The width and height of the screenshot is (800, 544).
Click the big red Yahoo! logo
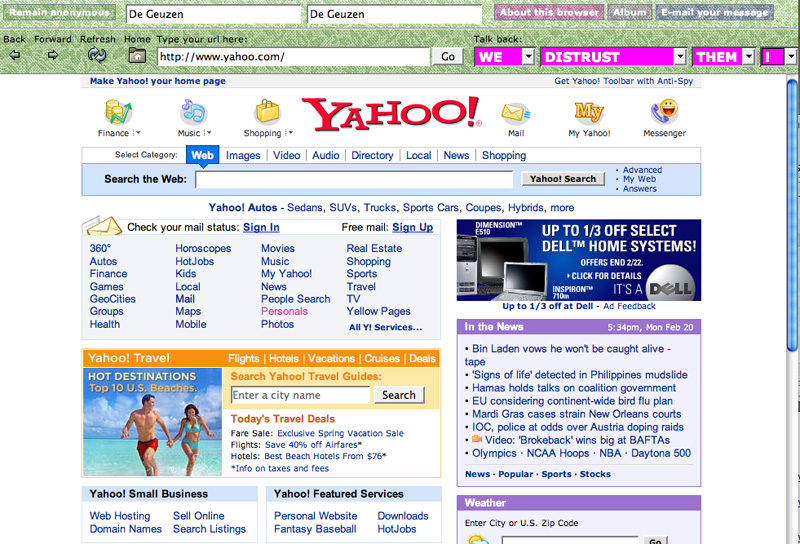pos(391,113)
